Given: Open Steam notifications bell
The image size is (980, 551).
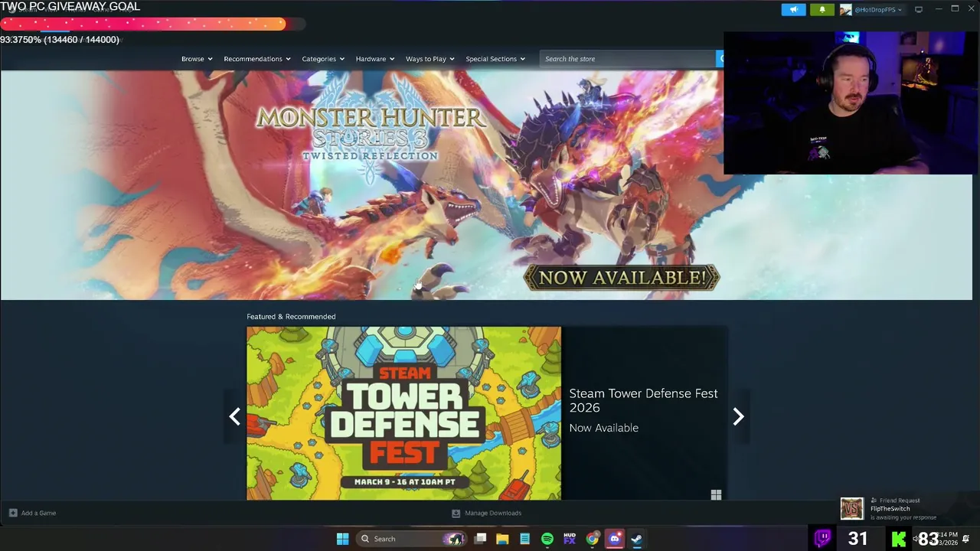Looking at the screenshot, I should (x=822, y=9).
